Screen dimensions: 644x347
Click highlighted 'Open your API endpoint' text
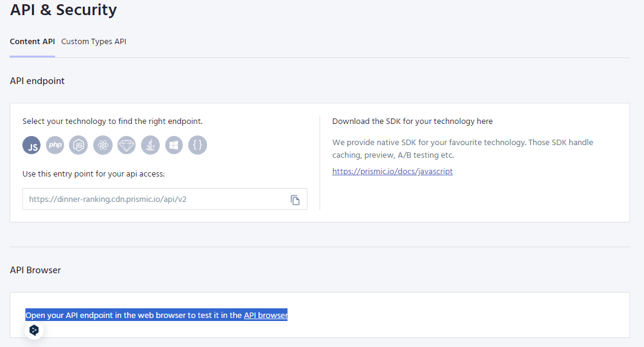pyautogui.click(x=157, y=315)
